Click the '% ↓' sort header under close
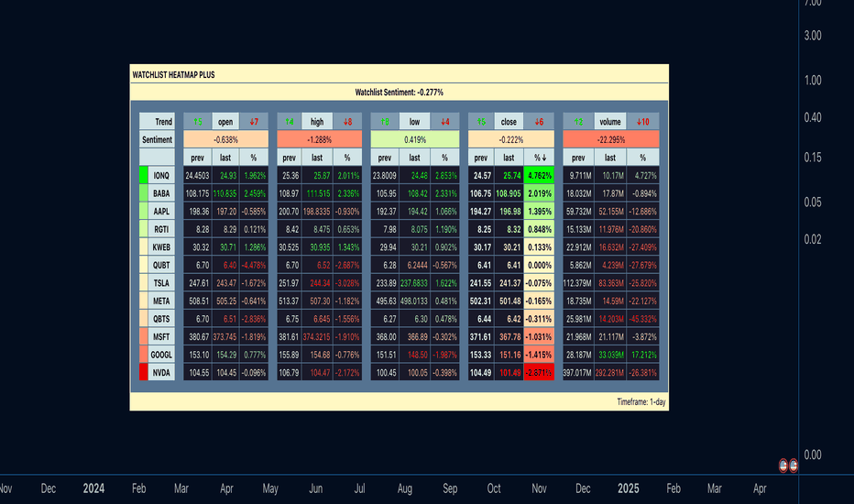Screen dimensions: 854x504 tap(539, 158)
